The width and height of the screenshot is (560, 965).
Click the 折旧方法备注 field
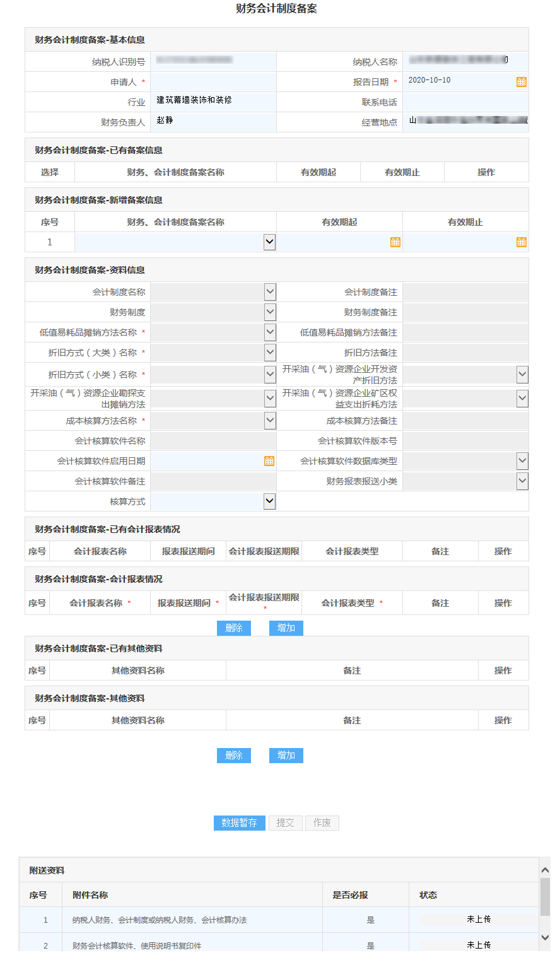(x=465, y=353)
